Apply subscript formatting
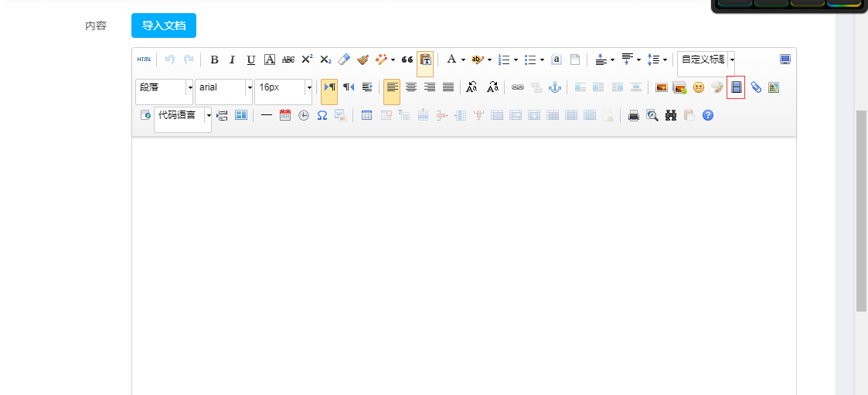Viewport: 868px width, 395px height. tap(325, 60)
